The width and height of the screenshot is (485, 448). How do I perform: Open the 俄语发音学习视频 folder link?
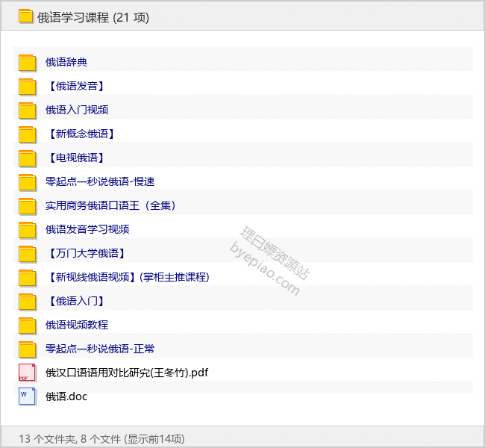click(87, 229)
